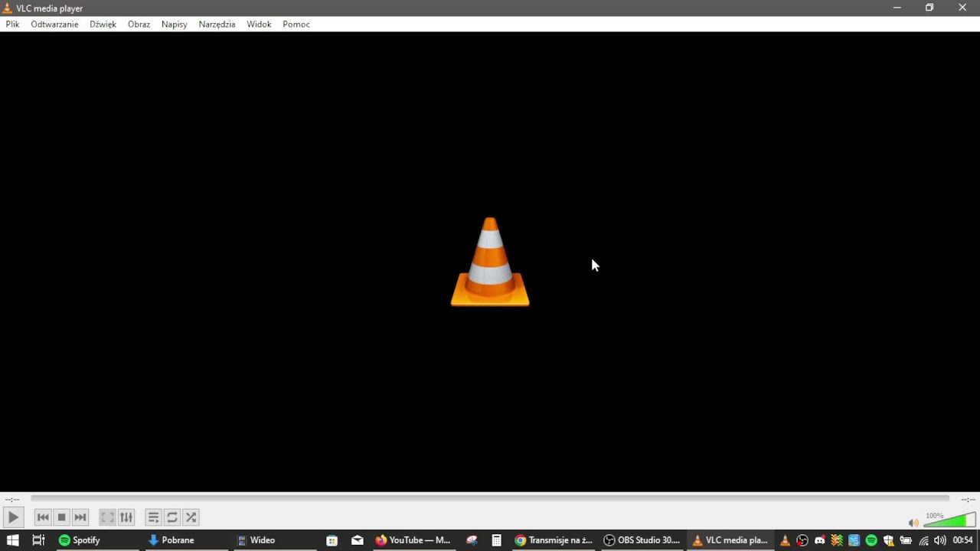The height and width of the screenshot is (551, 980).
Task: Click the blue square tray icon
Action: (x=854, y=540)
